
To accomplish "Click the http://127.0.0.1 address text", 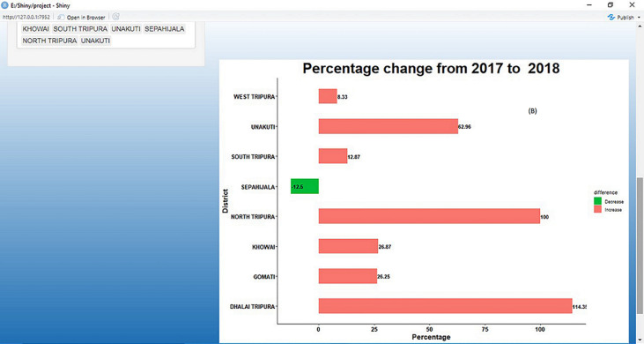I will (x=26, y=18).
